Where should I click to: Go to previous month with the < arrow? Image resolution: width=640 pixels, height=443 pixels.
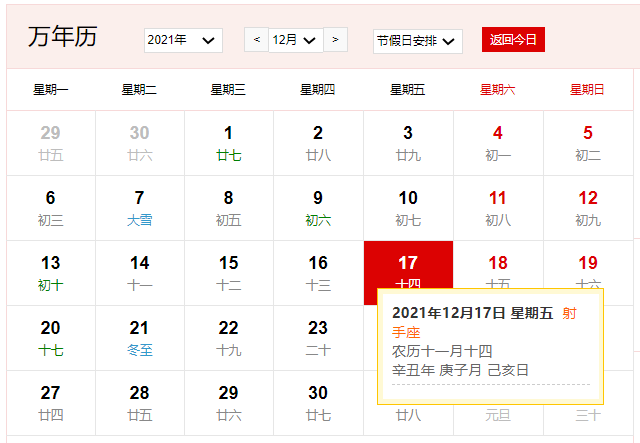pos(256,40)
